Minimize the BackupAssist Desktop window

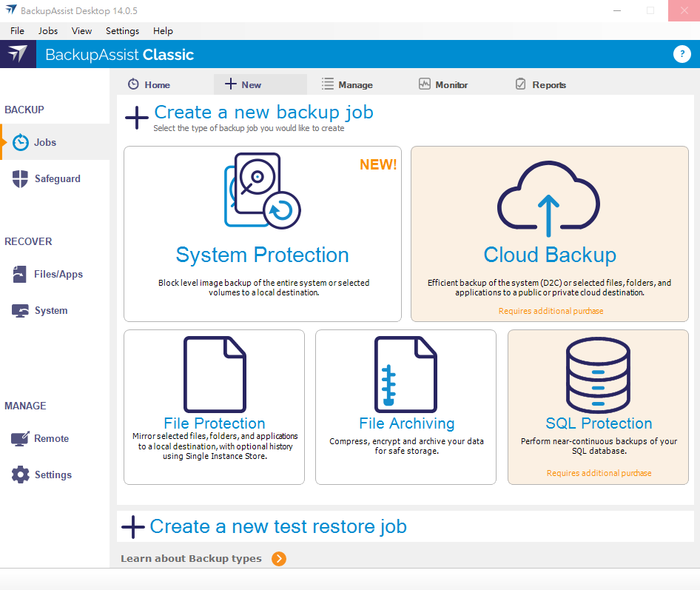pos(617,10)
